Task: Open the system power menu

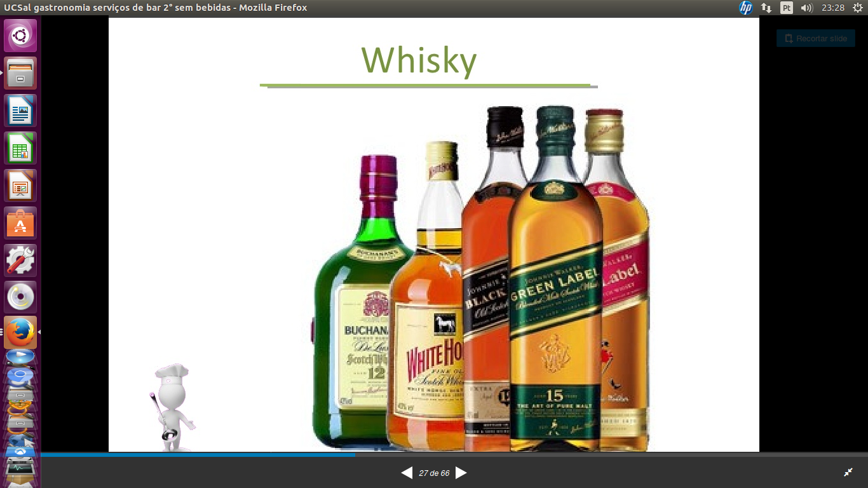Action: pyautogui.click(x=857, y=8)
